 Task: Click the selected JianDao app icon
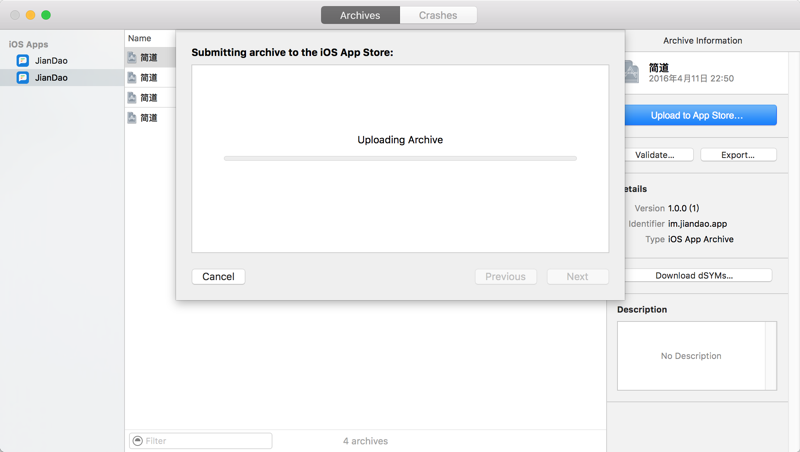point(22,78)
